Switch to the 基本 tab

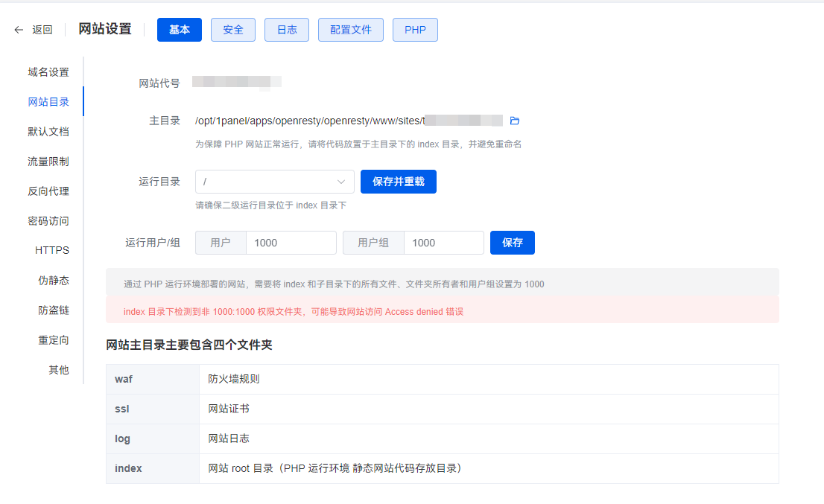coord(180,30)
